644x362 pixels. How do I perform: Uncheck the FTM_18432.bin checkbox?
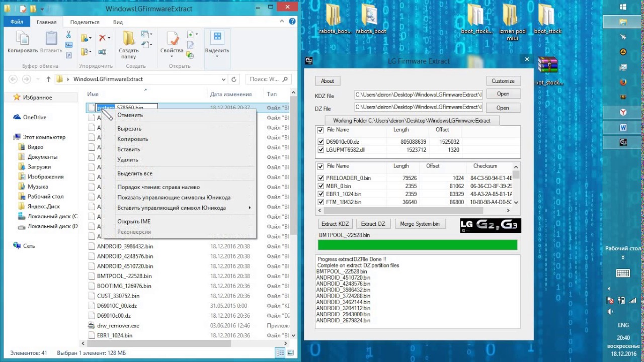tap(321, 202)
